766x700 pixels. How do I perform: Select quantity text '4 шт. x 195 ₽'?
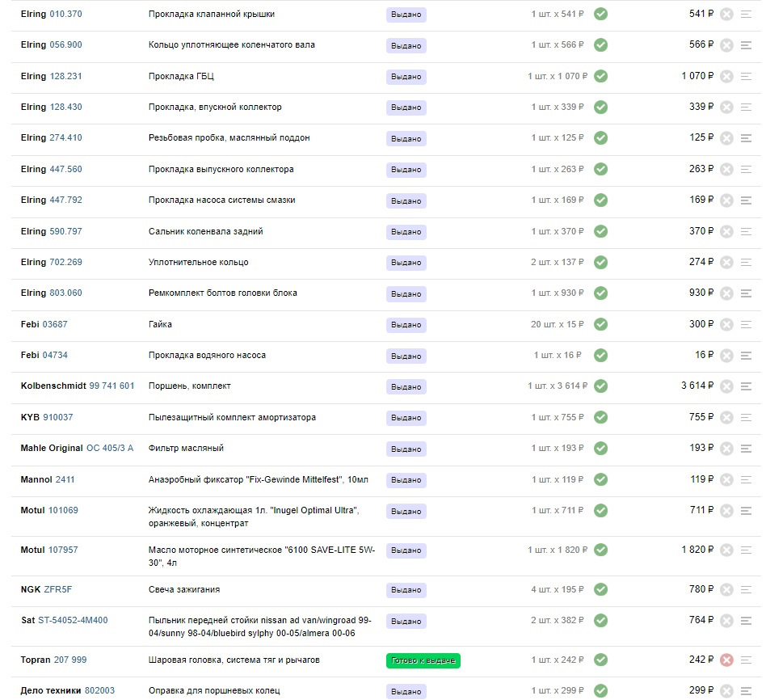click(557, 589)
